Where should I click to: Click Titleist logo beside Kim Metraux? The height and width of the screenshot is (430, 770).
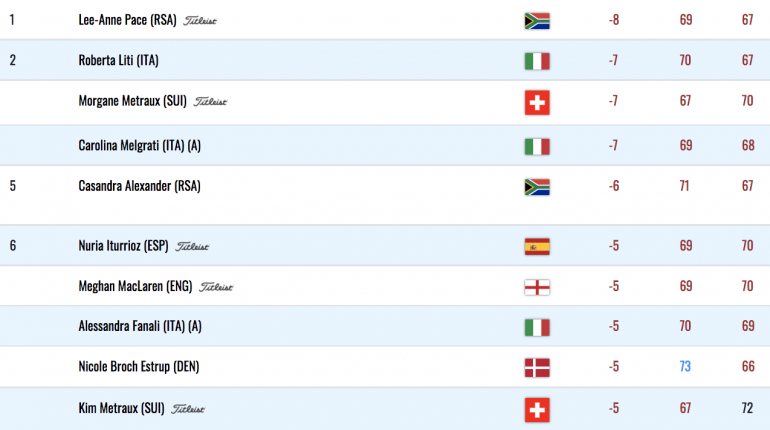(x=188, y=408)
